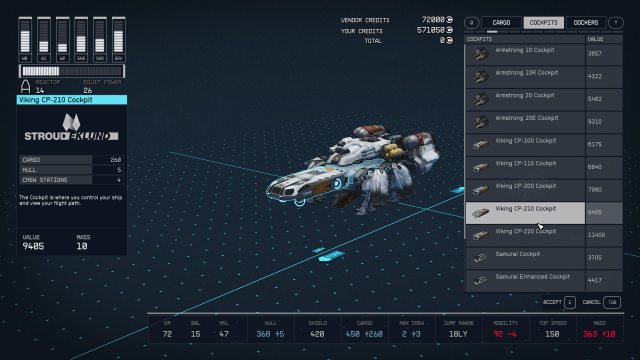Select Viking CP-200 Cockpit thumbnail icon
The width and height of the screenshot is (640, 360).
(481, 190)
